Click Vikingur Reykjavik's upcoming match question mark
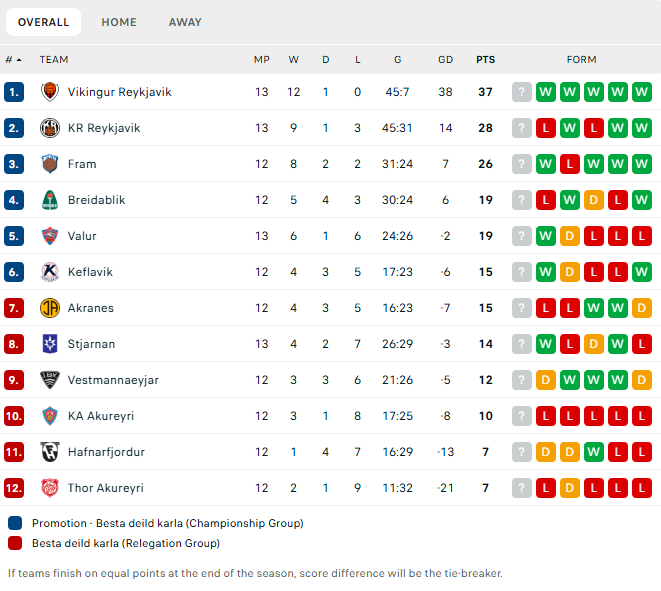The width and height of the screenshot is (661, 591). [x=521, y=92]
